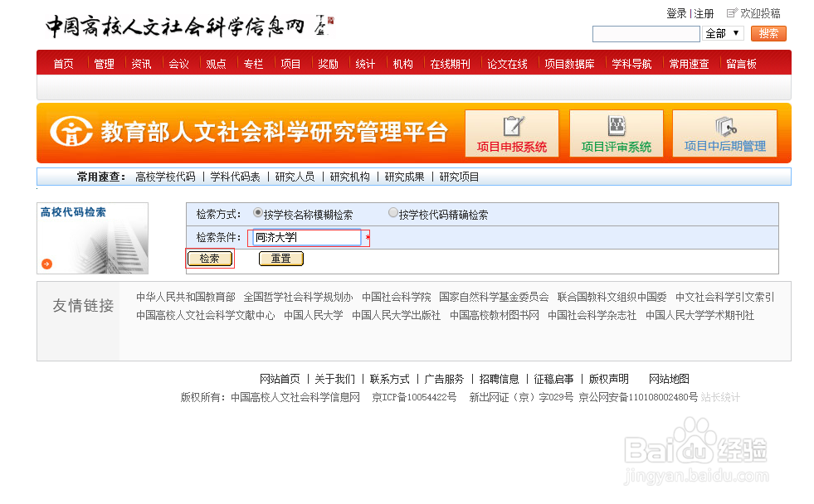The height and width of the screenshot is (504, 814).
Task: Open the 项目申报系统 application icon
Action: [512, 133]
